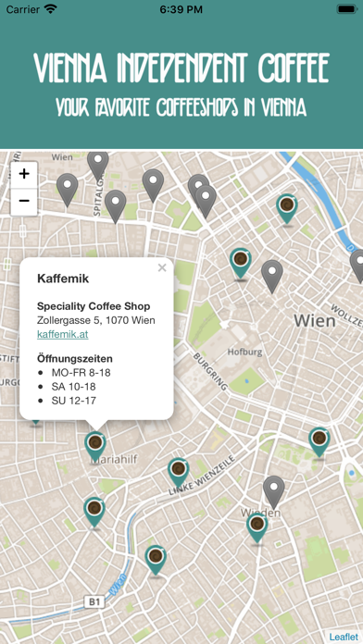Screen dimensions: 363x644
Task: Select the half-hidden coffee marker under the popup's left corner
Action: pyautogui.click(x=36, y=423)
